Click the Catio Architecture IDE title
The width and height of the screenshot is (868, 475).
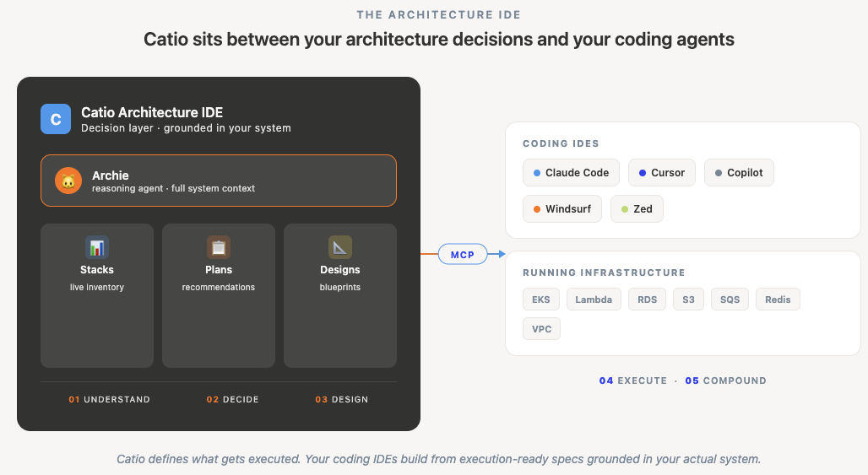coord(152,112)
